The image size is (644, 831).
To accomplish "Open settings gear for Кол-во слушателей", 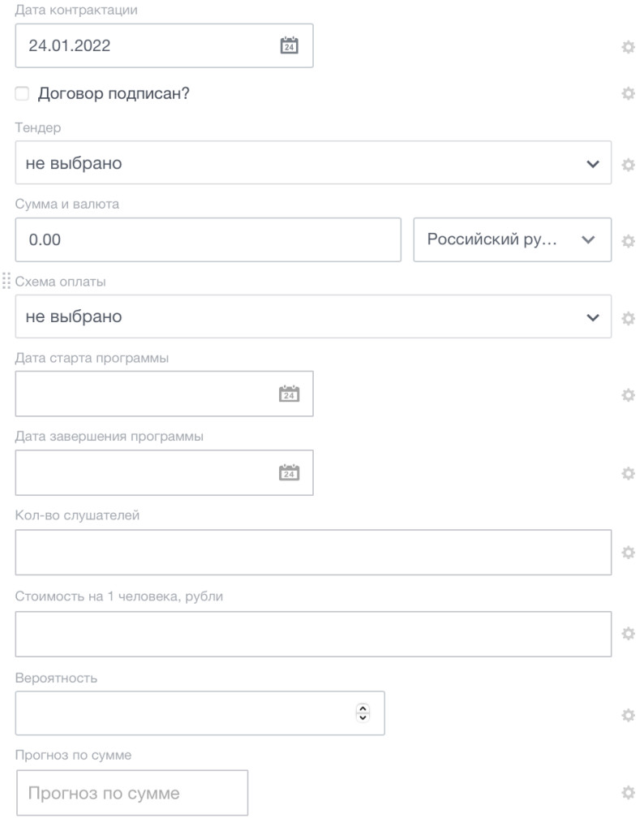I will click(x=627, y=552).
